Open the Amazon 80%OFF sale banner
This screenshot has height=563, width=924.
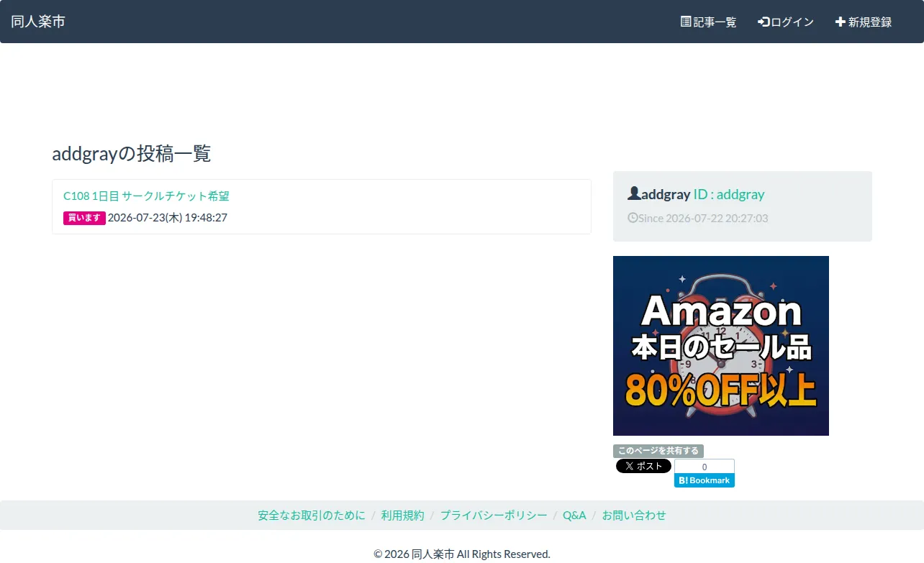tap(721, 346)
